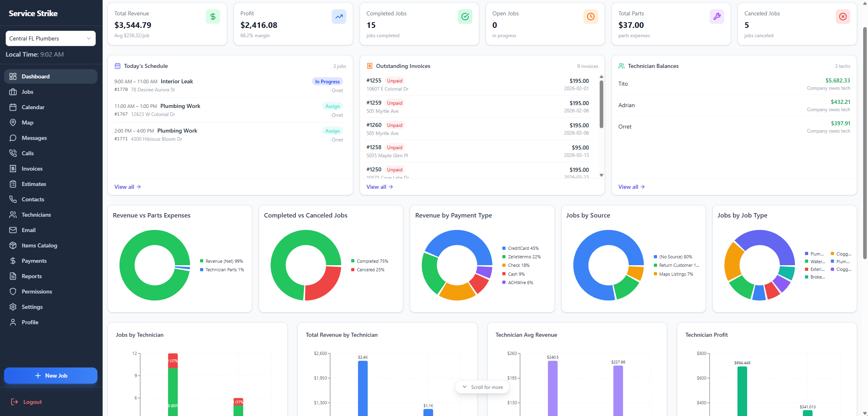The height and width of the screenshot is (416, 868).
Task: Click Scroll for more button
Action: coord(482,387)
